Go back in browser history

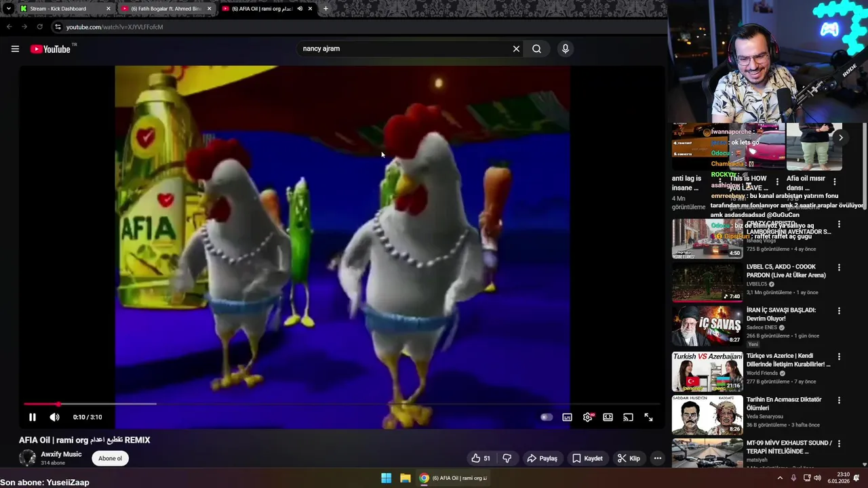[9, 27]
